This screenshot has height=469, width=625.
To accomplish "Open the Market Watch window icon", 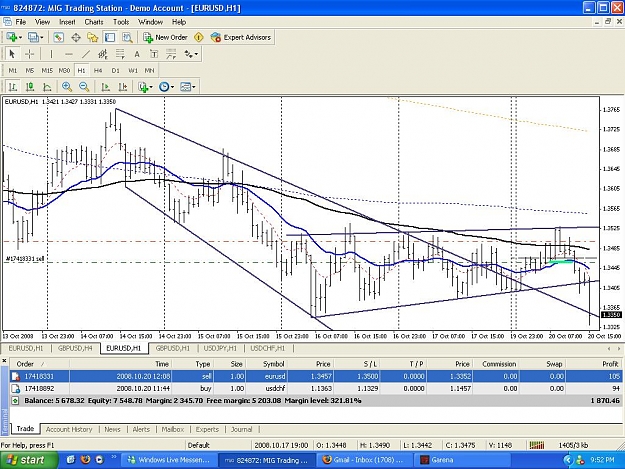I will 59,37.
